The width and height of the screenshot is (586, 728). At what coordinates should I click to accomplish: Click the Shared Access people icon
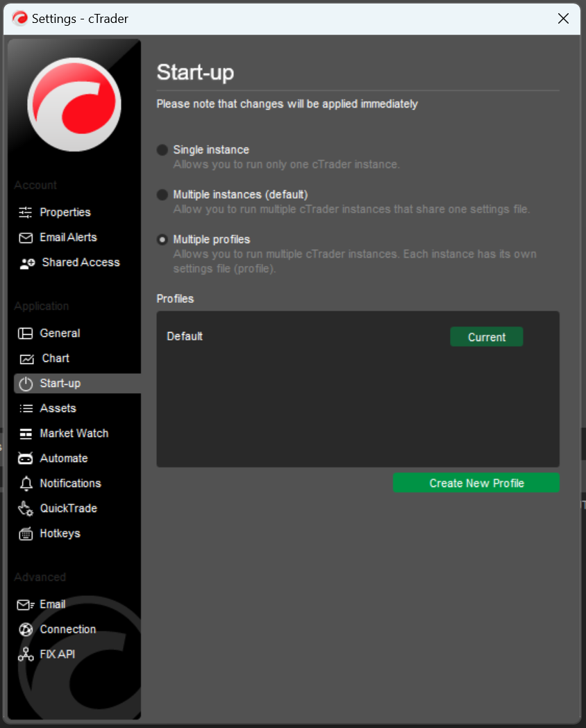27,263
